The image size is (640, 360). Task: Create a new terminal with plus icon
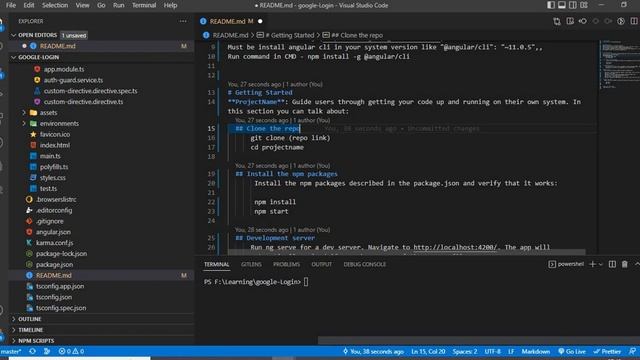point(593,264)
